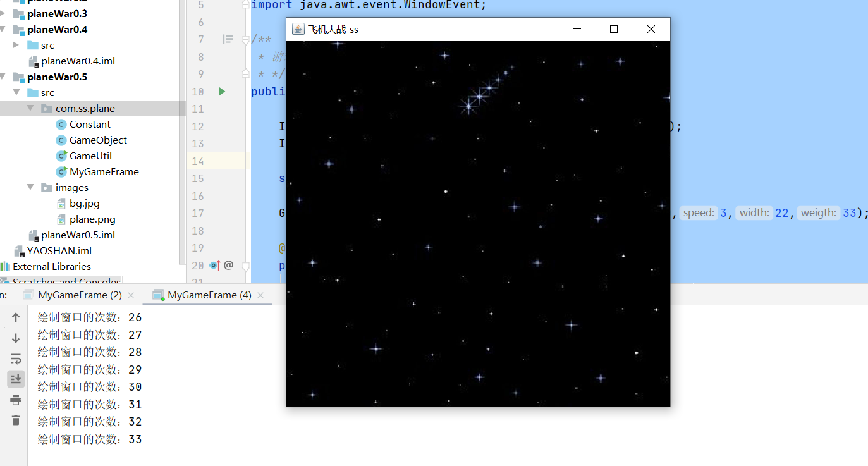Image resolution: width=868 pixels, height=466 pixels.
Task: Open planeWar0.5.iml file
Action: pyautogui.click(x=78, y=235)
